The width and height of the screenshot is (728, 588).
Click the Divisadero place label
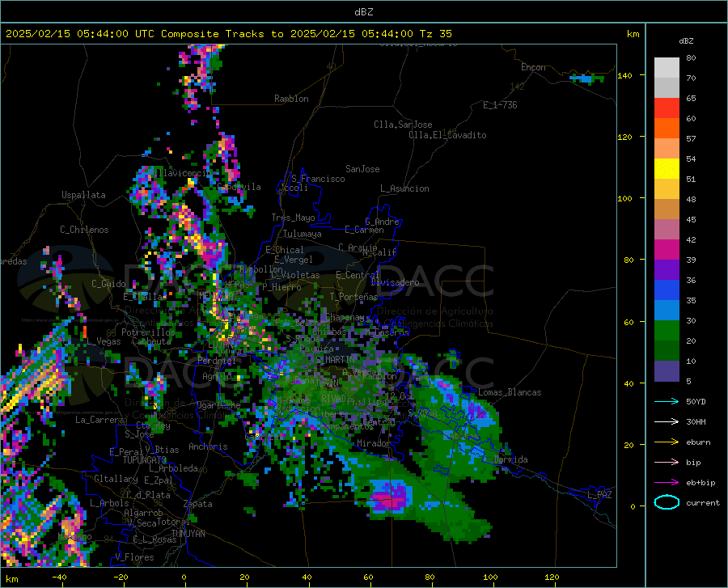pyautogui.click(x=395, y=282)
